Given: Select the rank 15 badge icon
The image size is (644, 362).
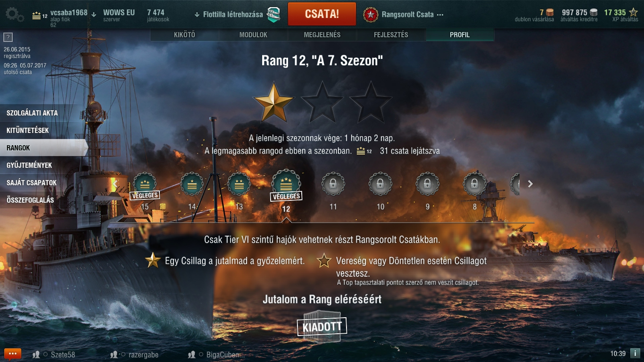Looking at the screenshot, I should 145,184.
